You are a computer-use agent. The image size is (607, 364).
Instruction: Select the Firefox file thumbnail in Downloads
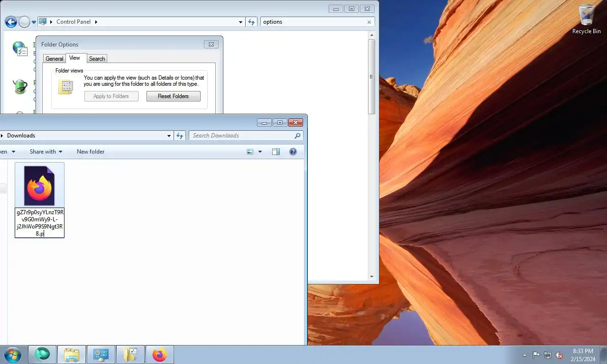pyautogui.click(x=39, y=185)
